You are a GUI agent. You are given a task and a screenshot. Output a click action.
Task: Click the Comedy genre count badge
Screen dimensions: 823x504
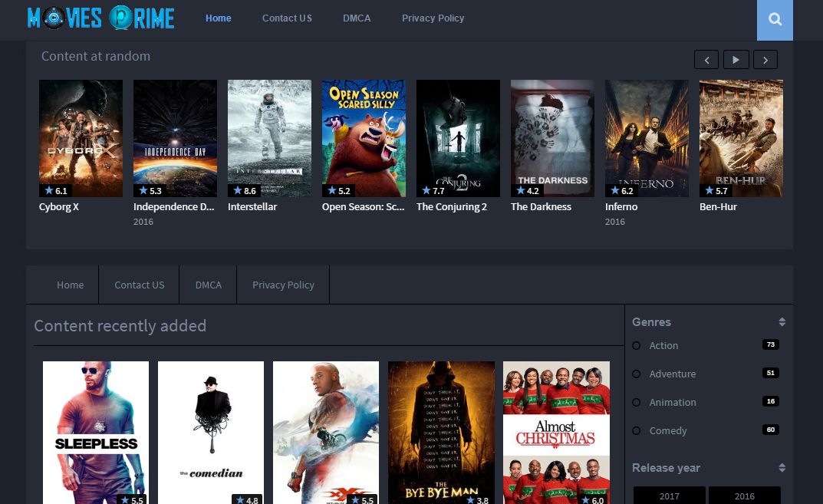tap(770, 430)
